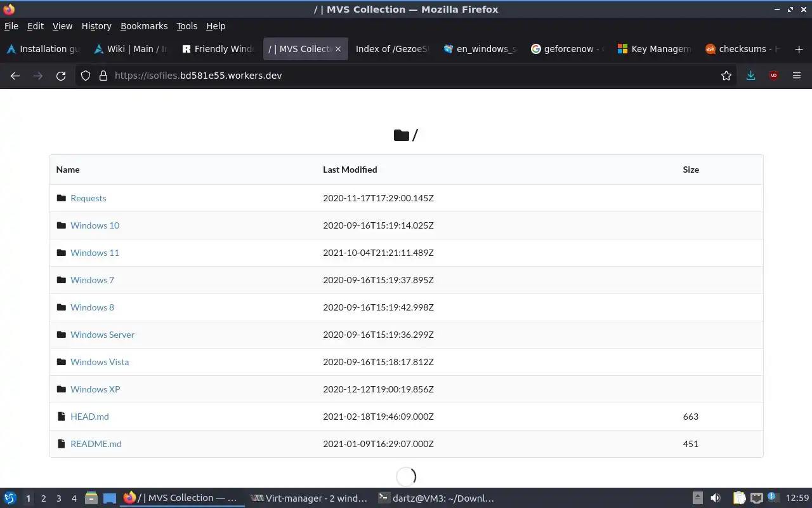
Task: Switch to workspace 3 in the taskbar
Action: click(58, 498)
